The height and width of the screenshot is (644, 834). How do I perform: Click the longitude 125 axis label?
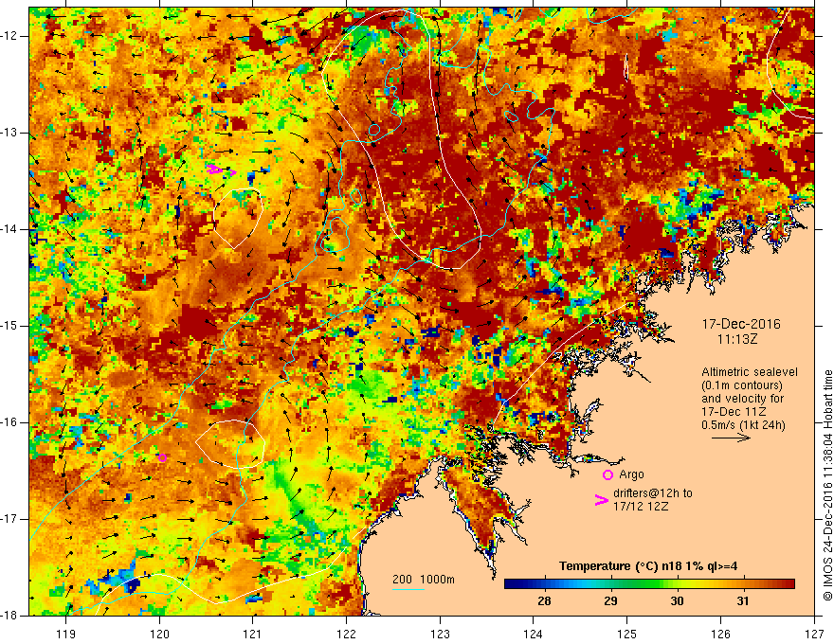coord(627,634)
